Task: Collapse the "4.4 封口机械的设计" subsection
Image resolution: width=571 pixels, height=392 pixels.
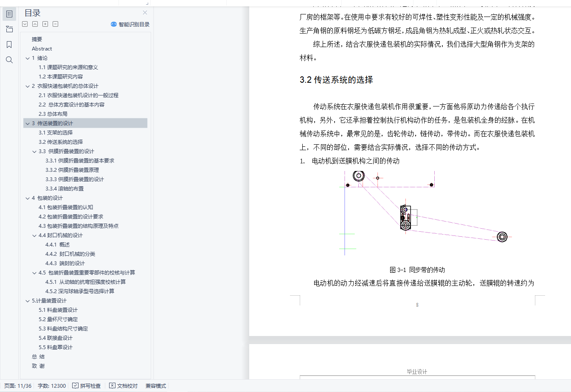Action: coord(34,235)
